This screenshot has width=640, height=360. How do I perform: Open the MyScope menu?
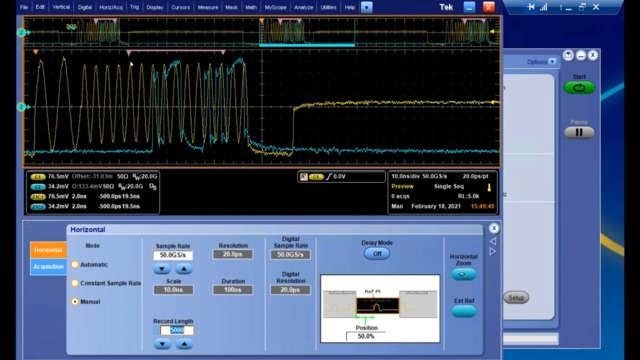(276, 7)
